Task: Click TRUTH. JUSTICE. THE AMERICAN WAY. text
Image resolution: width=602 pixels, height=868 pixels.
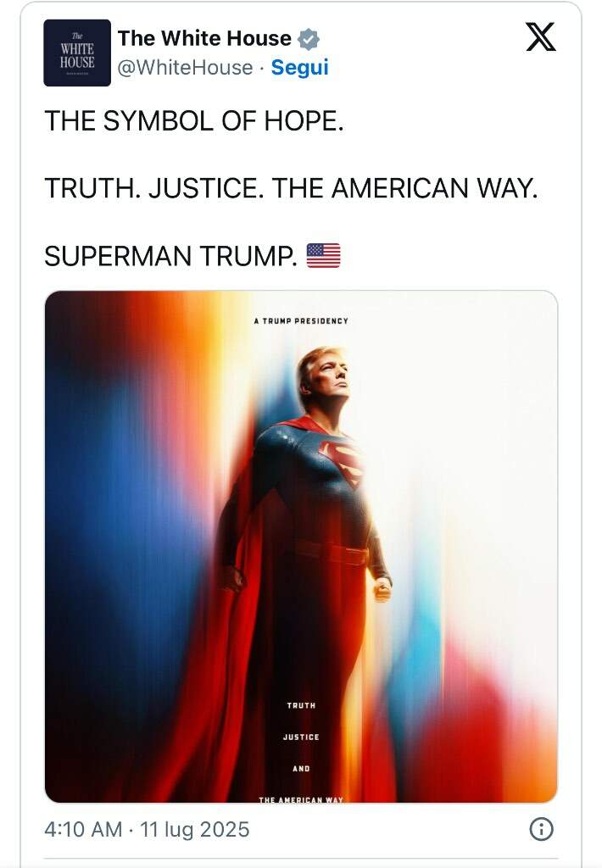Action: (292, 188)
